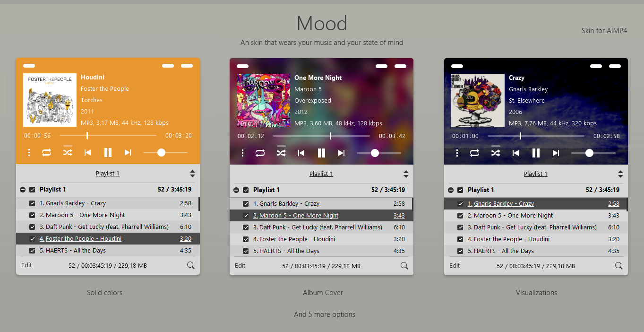Click the 'And 5 more options' text
This screenshot has width=644, height=332.
[x=325, y=315]
